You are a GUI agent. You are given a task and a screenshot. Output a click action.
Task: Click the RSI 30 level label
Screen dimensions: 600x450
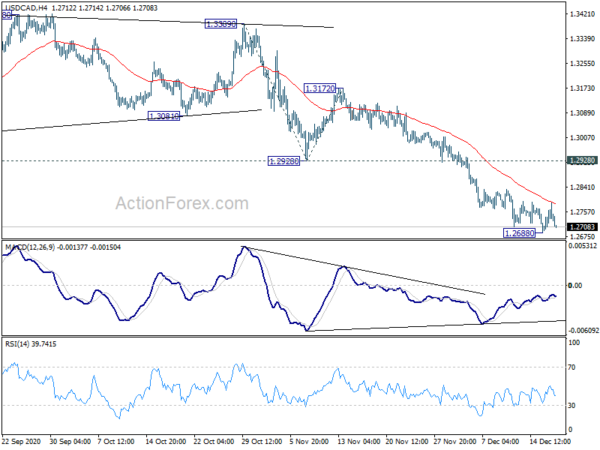572,406
